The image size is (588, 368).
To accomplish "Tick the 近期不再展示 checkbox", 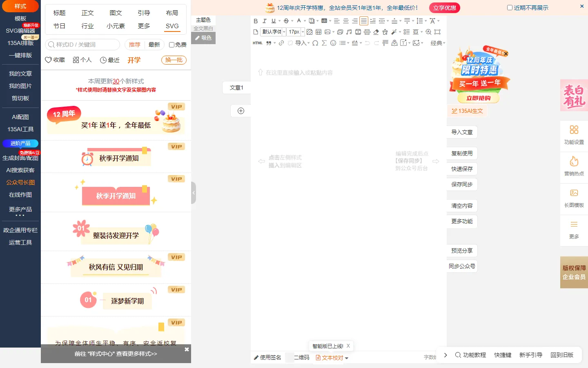I will point(510,8).
